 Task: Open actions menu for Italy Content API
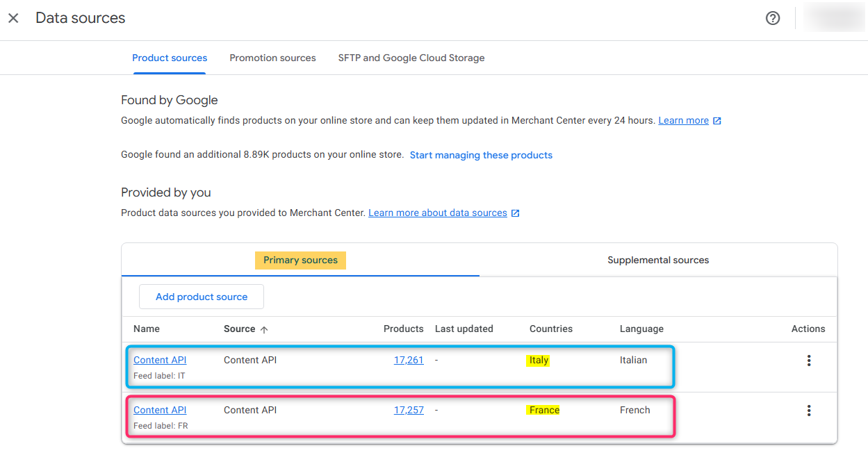tap(808, 361)
